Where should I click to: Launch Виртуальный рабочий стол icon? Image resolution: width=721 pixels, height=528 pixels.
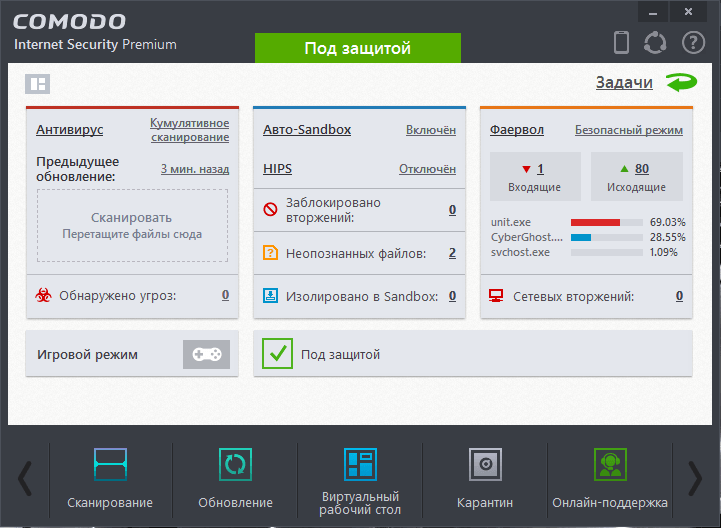tap(360, 465)
